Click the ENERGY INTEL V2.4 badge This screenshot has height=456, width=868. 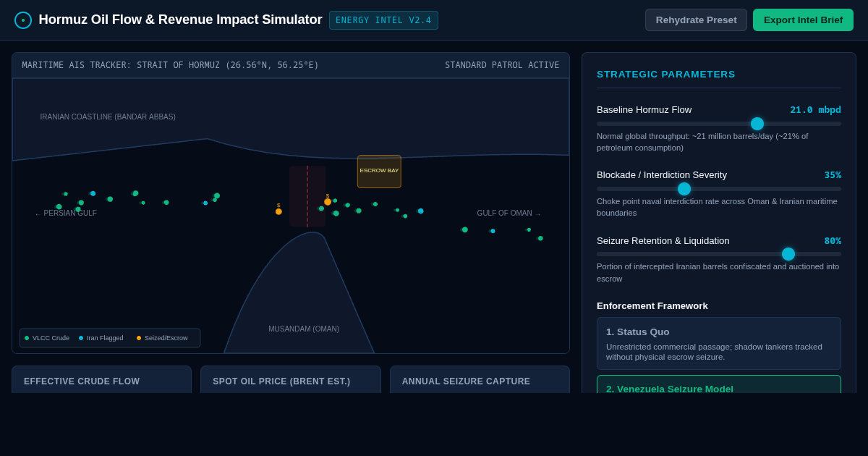pyautogui.click(x=383, y=20)
